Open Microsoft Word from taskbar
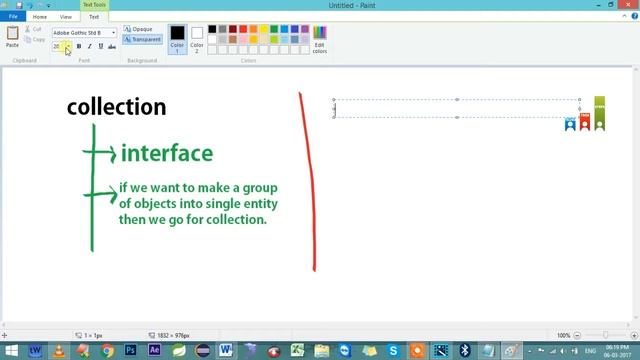640x360 pixels. tap(226, 351)
